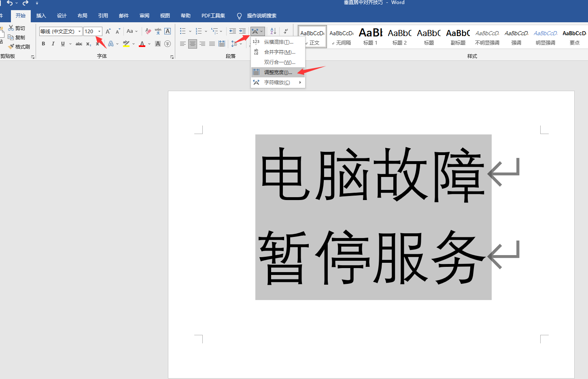The image size is (588, 379).
Task: Click the 操作说明搜索 search field
Action: (x=261, y=16)
